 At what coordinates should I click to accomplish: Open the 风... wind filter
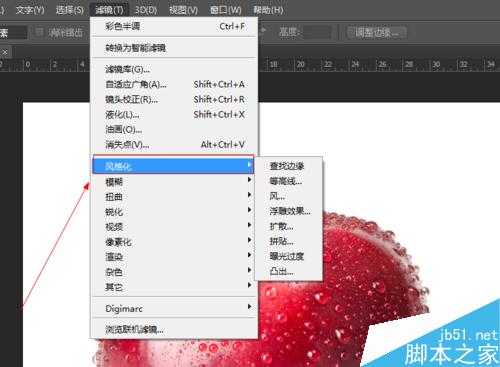click(289, 196)
